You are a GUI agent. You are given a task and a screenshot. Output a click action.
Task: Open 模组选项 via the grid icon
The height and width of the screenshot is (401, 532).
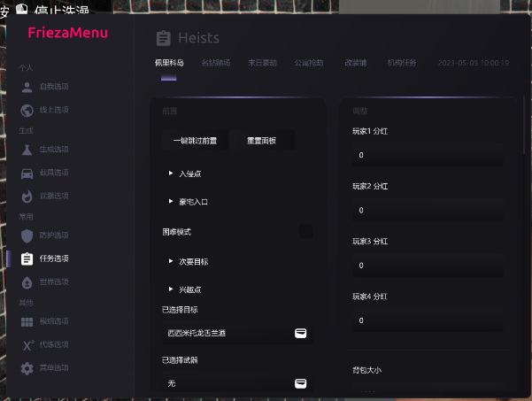tap(27, 321)
